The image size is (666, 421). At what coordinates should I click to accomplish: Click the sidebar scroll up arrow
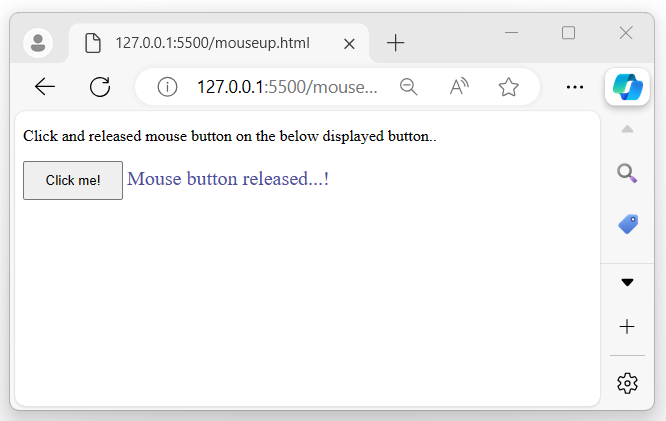627,129
